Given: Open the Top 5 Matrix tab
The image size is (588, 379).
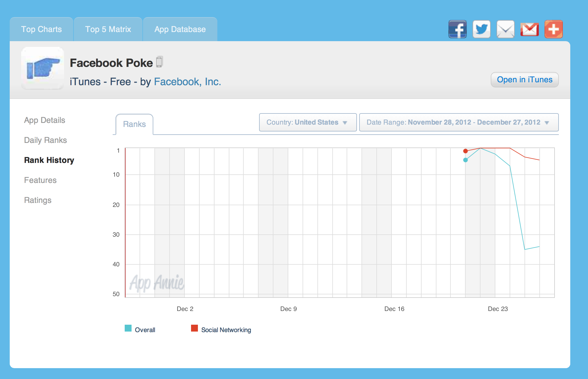Looking at the screenshot, I should (108, 29).
